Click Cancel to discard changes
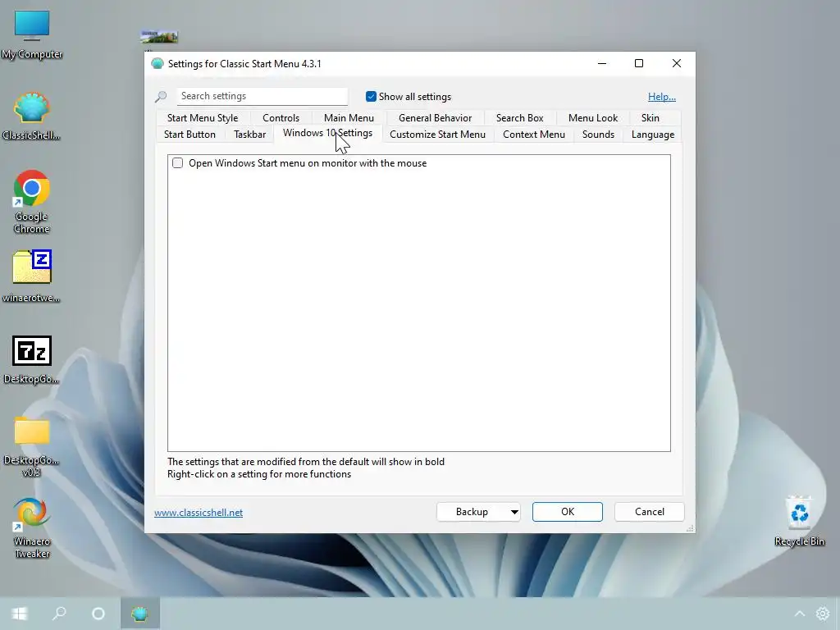 click(x=650, y=512)
